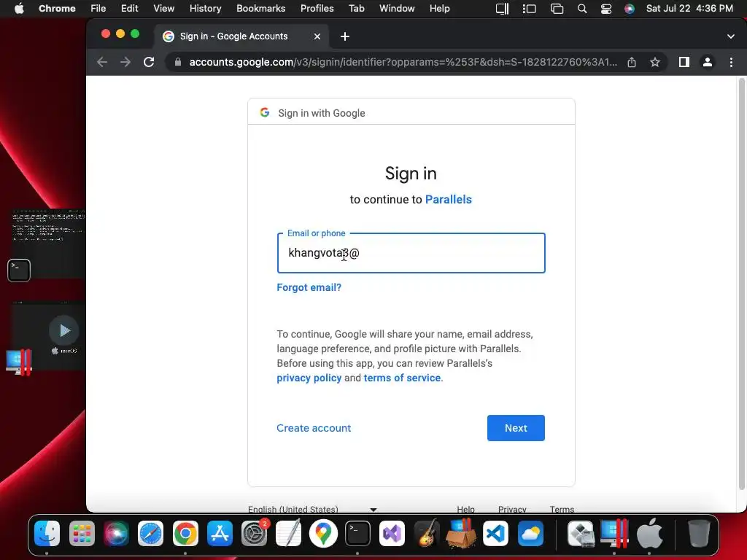This screenshot has height=560, width=747.
Task: Open Visual Studio from the Dock
Action: [392, 533]
